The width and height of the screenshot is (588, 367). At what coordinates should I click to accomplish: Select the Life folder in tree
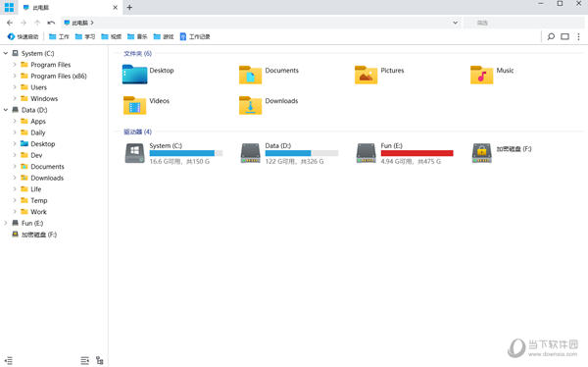(36, 189)
